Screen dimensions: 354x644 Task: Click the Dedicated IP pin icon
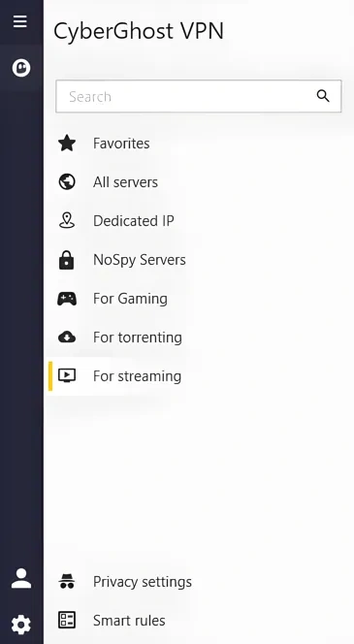pyautogui.click(x=67, y=220)
